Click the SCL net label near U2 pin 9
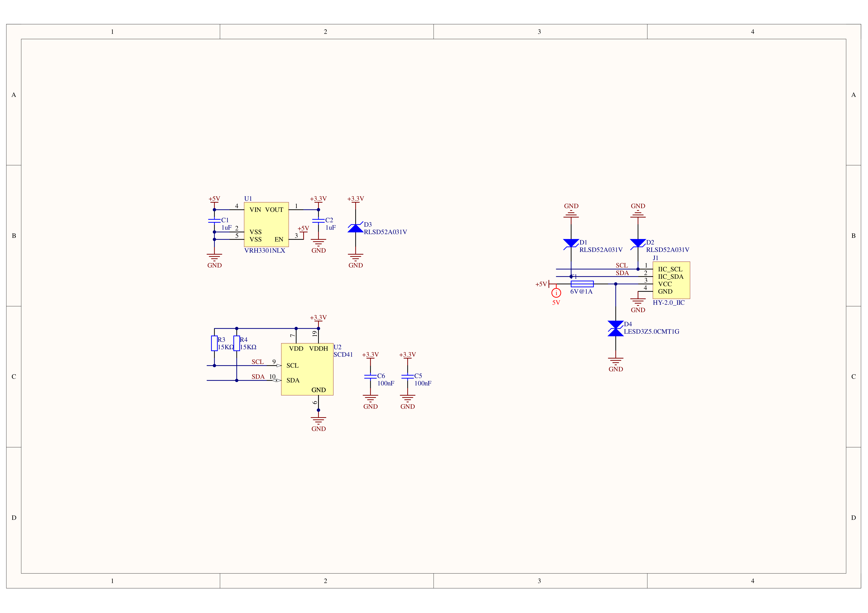 click(258, 362)
